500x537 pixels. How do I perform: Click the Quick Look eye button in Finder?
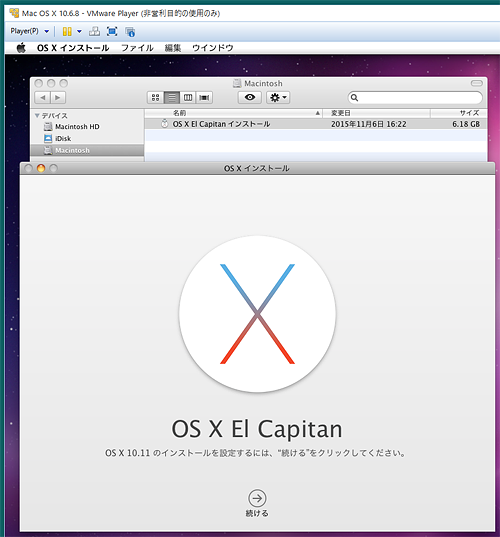tap(250, 98)
